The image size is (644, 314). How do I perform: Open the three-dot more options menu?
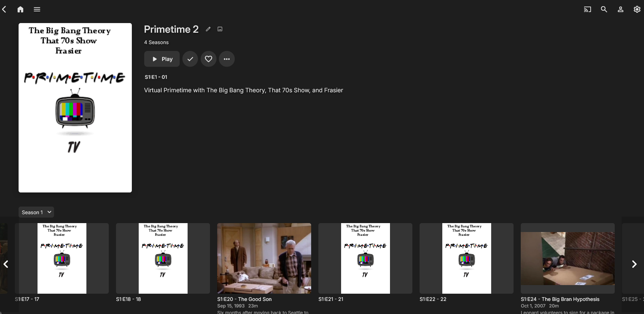click(x=226, y=59)
